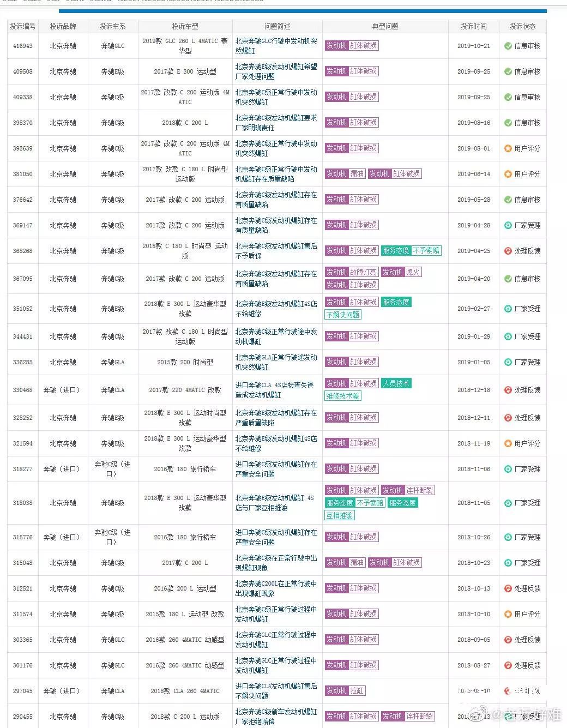The height and width of the screenshot is (728, 567).
Task: Click red feedback icon in row 328252
Action: tap(508, 418)
